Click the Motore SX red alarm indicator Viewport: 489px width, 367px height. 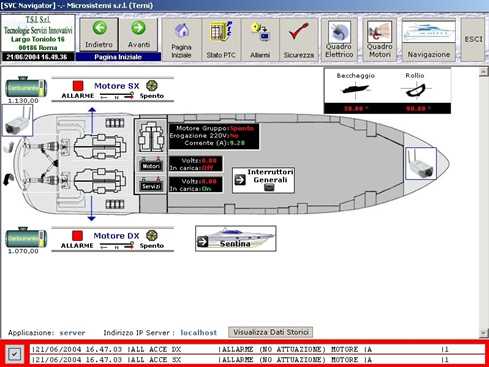(x=78, y=86)
